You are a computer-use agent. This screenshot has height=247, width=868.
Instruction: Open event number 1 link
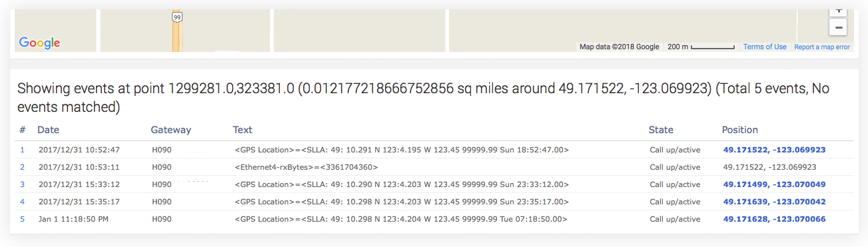click(x=22, y=150)
